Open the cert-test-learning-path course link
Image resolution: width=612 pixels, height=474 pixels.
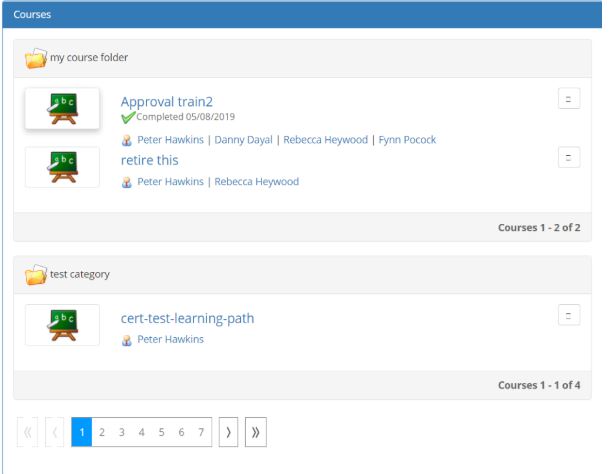[187, 319]
